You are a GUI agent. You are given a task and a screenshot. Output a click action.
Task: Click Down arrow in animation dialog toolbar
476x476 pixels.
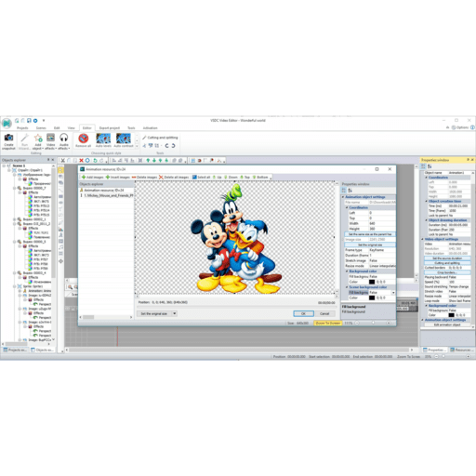231,178
